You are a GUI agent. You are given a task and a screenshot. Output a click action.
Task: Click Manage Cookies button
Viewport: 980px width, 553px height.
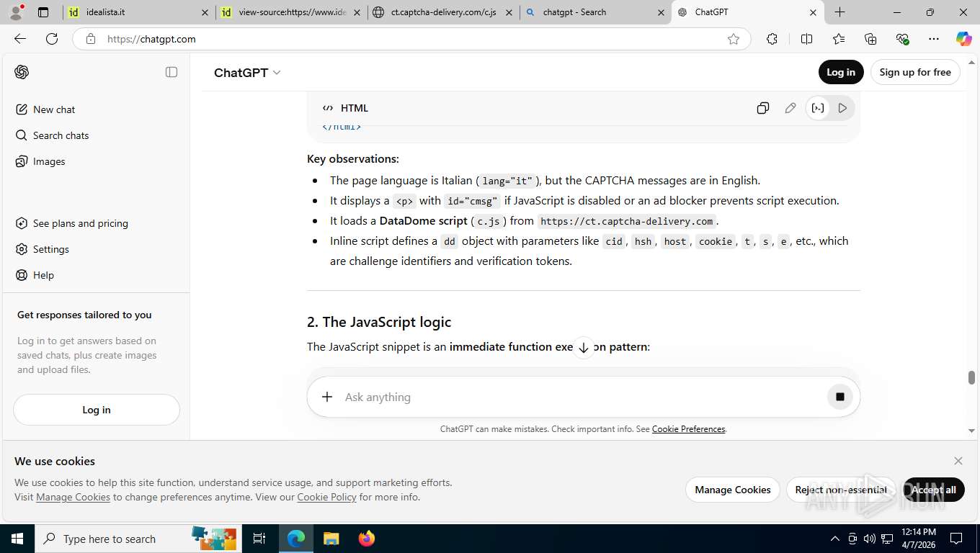(733, 490)
